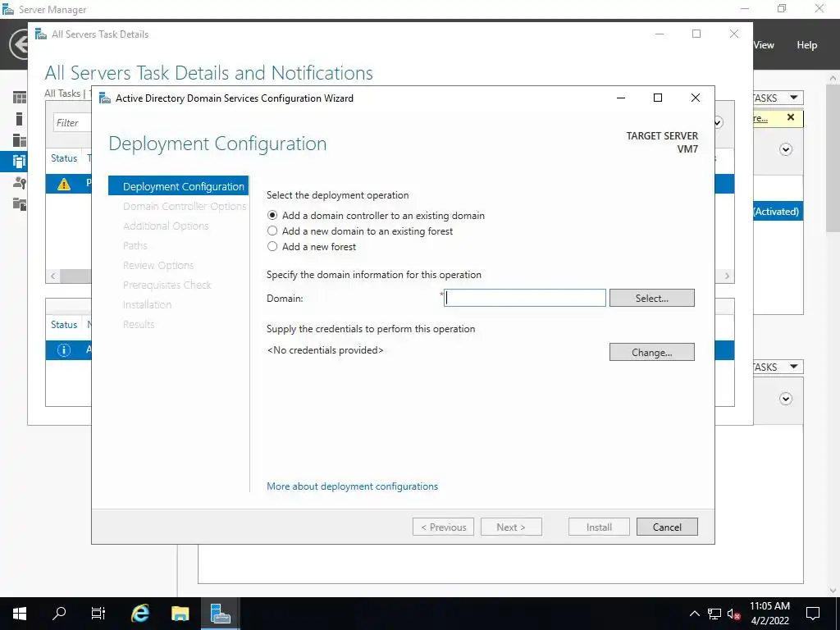This screenshot has height=630, width=840.
Task: Open taskbar search magnifier
Action: tap(59, 614)
